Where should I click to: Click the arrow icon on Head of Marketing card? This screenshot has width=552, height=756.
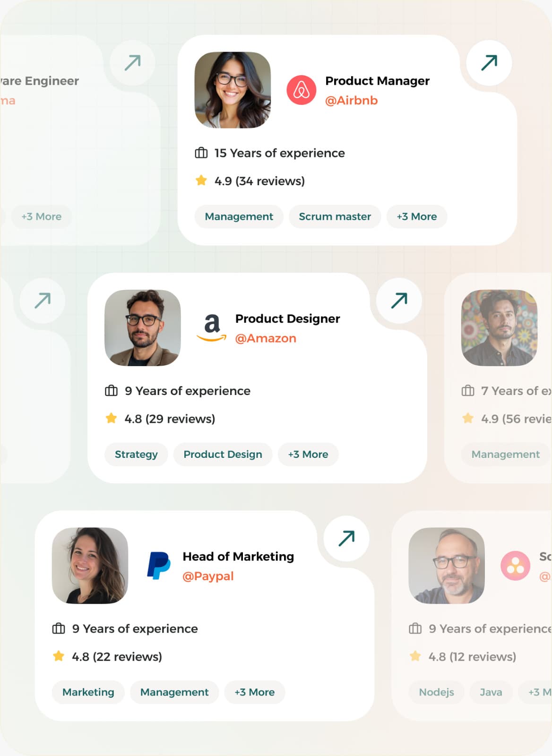point(346,539)
